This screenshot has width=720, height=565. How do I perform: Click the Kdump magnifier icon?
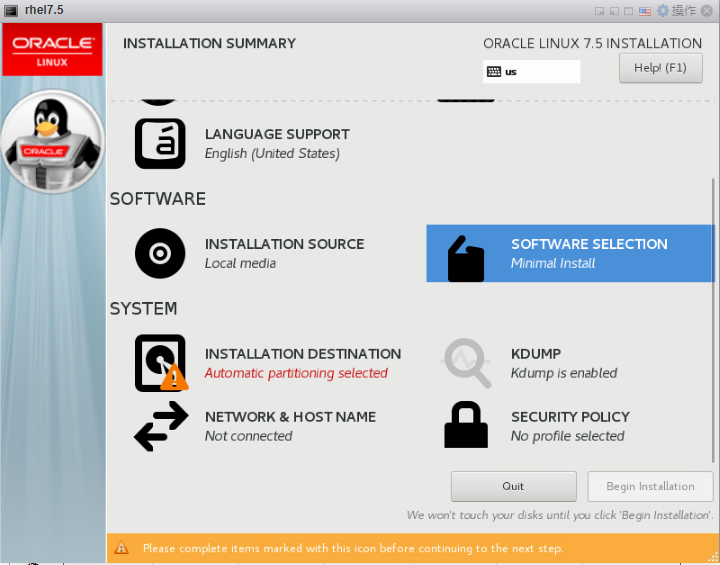click(x=467, y=363)
